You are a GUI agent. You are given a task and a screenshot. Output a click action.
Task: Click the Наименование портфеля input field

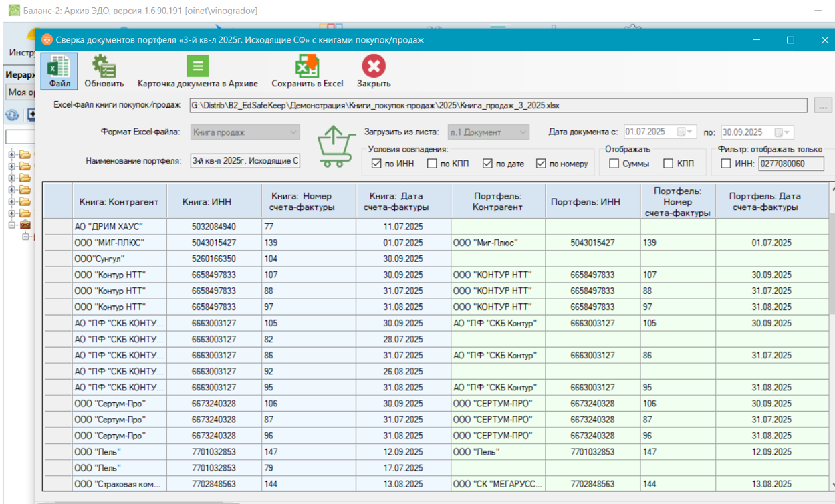[x=245, y=161]
